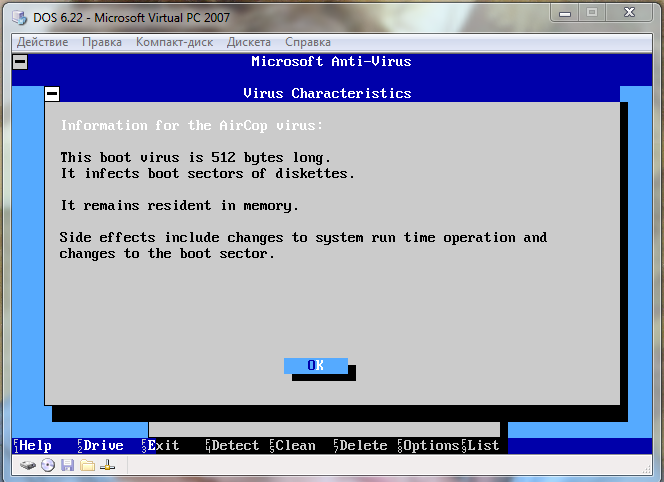The image size is (664, 482).
Task: Click the 'It remains resident in memory.' line
Action: coord(180,205)
